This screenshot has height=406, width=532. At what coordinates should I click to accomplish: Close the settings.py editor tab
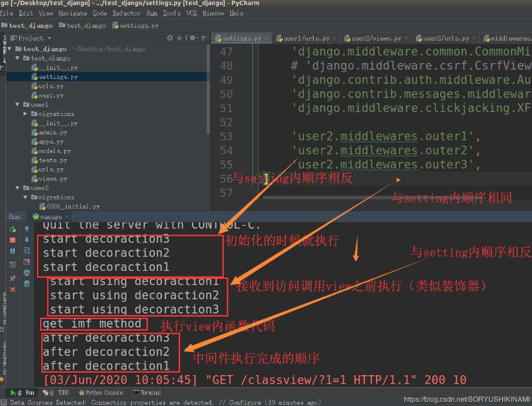pos(267,38)
